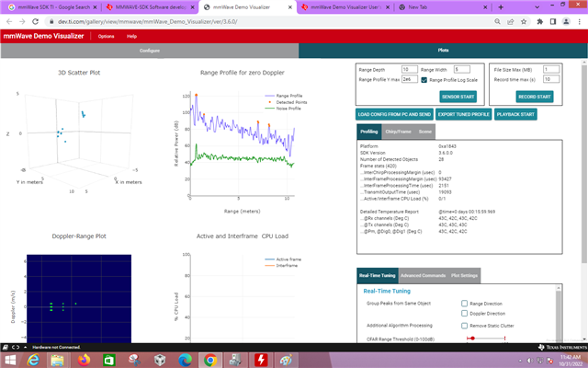
Task: Click the book icon in the status bar
Action: click(6, 347)
